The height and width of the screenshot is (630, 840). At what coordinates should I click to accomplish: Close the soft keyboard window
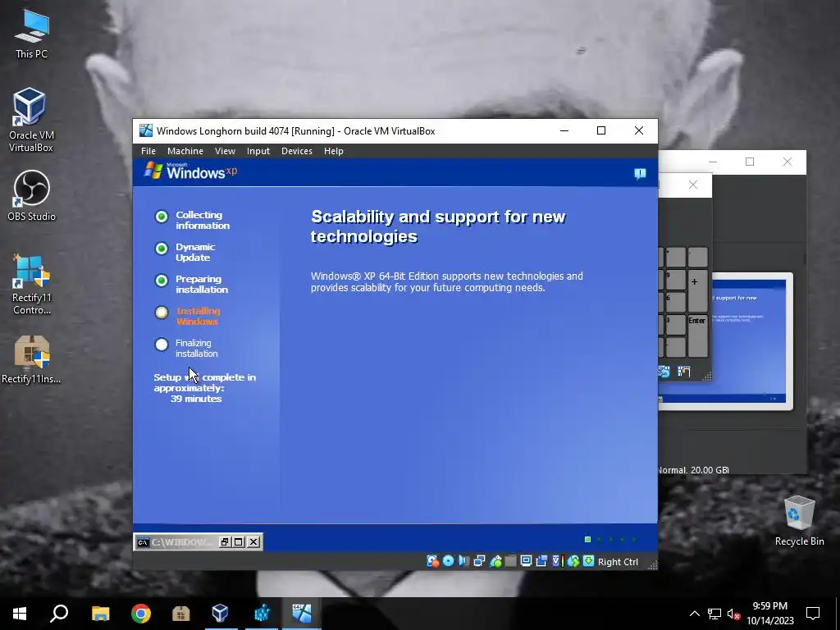tap(692, 185)
